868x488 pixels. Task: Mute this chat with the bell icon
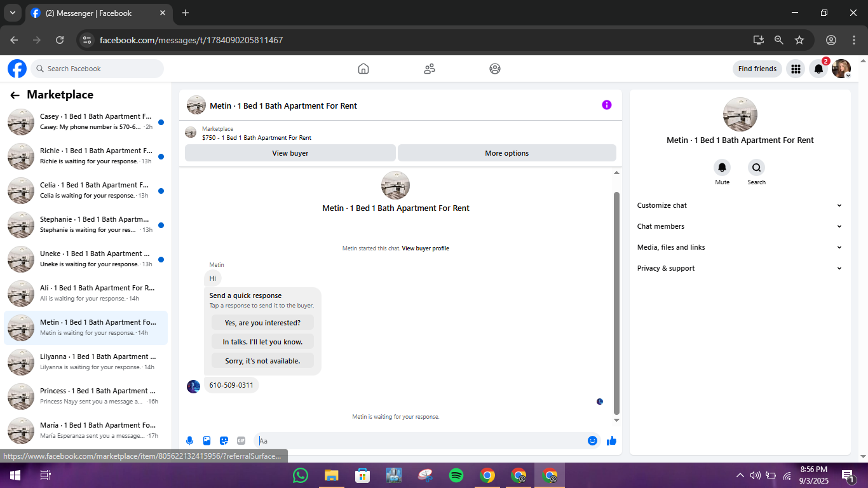pos(722,168)
